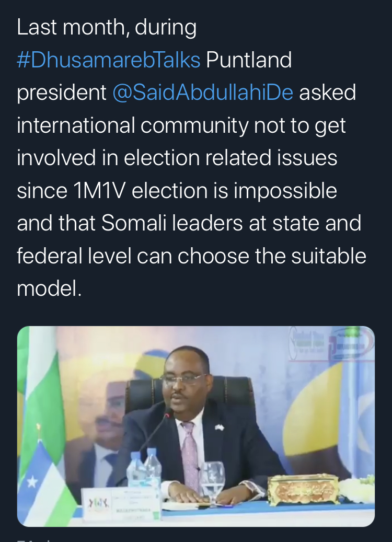This screenshot has height=542, width=392.
Task: Open the @SaidAbdullahiDe profile mention
Action: 203,93
